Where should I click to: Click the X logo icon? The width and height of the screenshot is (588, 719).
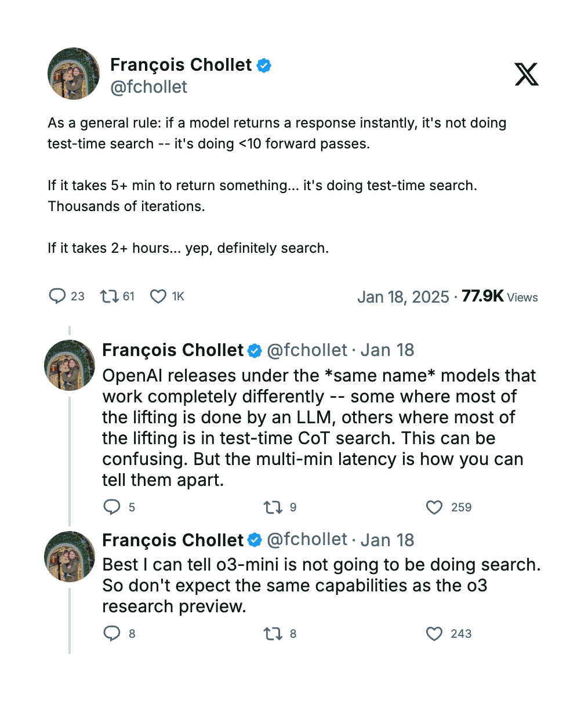(x=527, y=74)
